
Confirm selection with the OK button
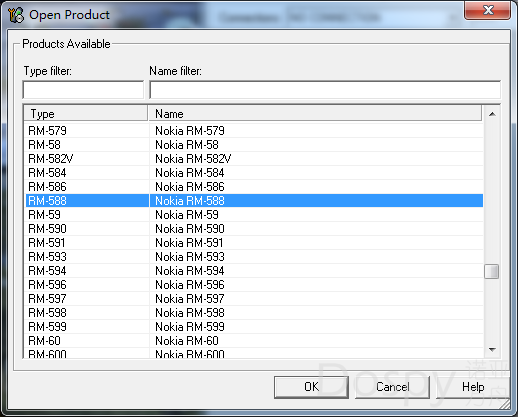(x=311, y=387)
